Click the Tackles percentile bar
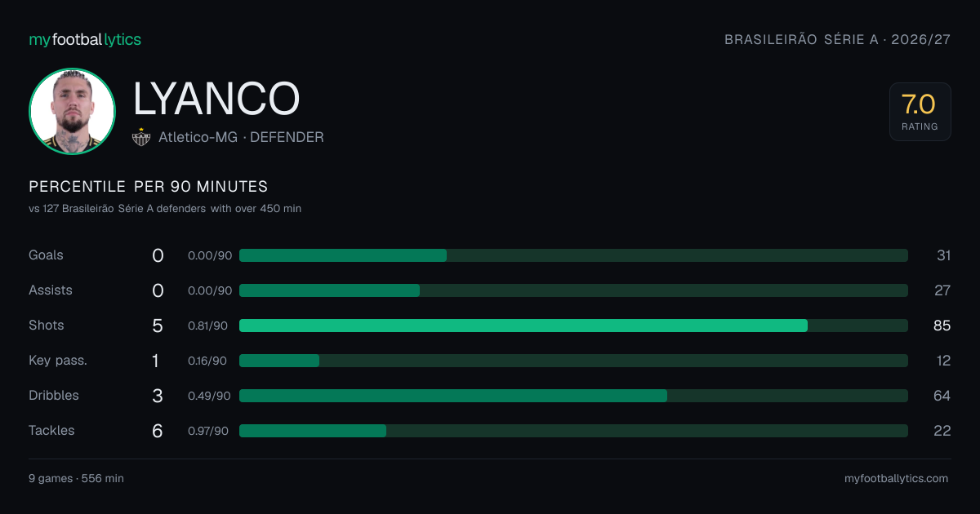Viewport: 980px width, 514px height. [573, 431]
